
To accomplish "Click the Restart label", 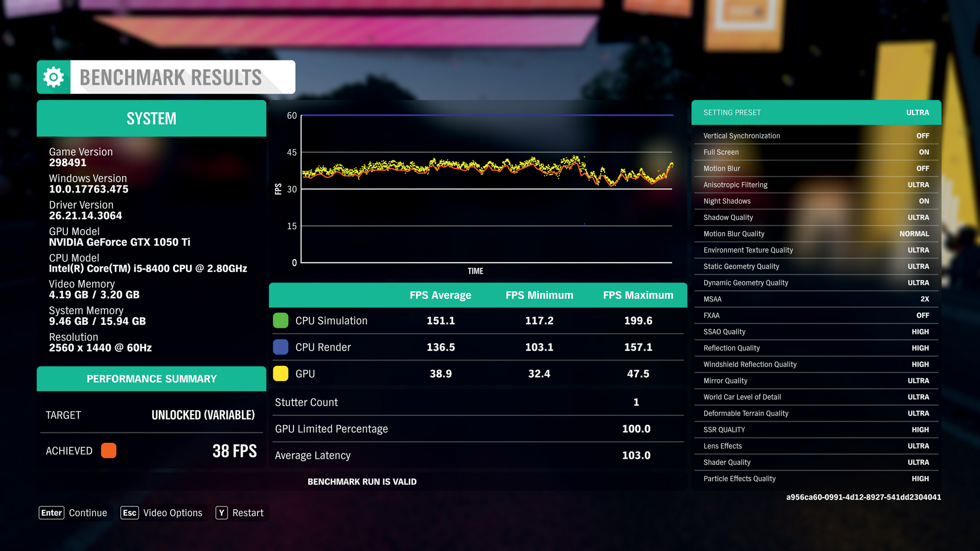I will [248, 513].
